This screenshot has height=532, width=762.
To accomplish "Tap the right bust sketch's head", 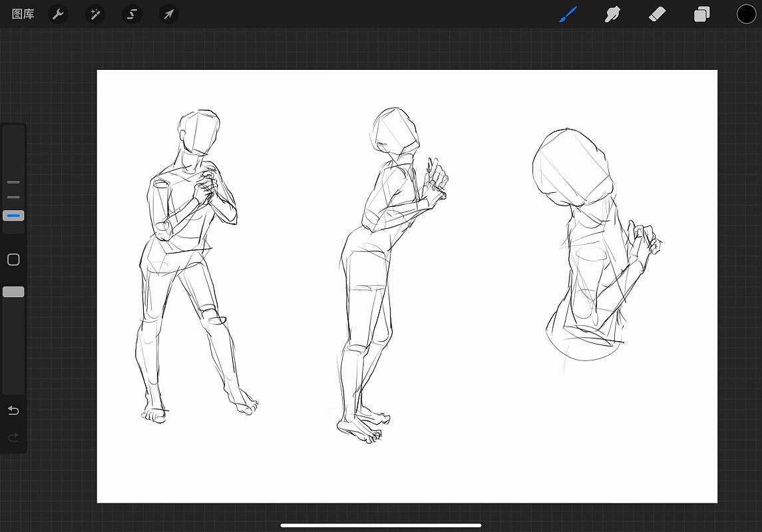I will 572,168.
